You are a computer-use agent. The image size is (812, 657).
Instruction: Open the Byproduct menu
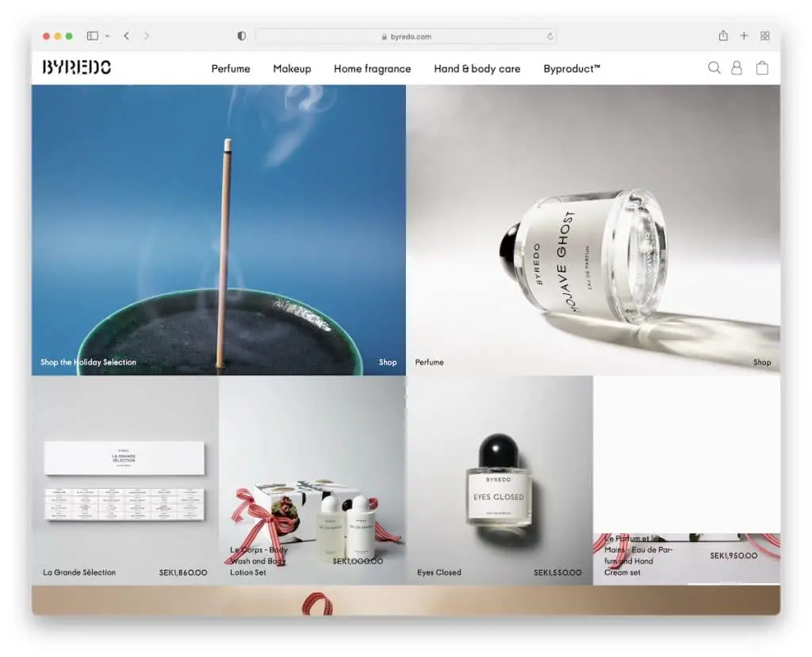(572, 69)
